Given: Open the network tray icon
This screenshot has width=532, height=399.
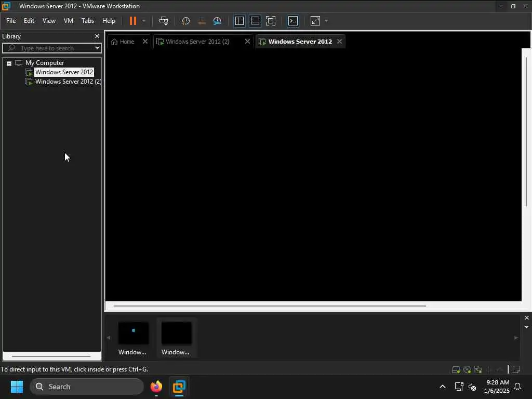Looking at the screenshot, I should [x=459, y=387].
